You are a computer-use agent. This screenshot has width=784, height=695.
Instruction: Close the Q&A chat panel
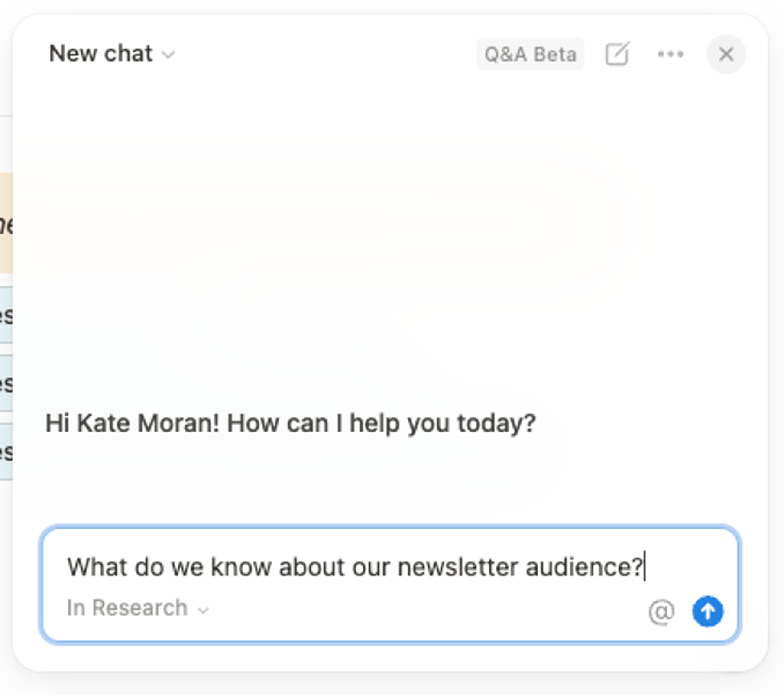pyautogui.click(x=726, y=54)
